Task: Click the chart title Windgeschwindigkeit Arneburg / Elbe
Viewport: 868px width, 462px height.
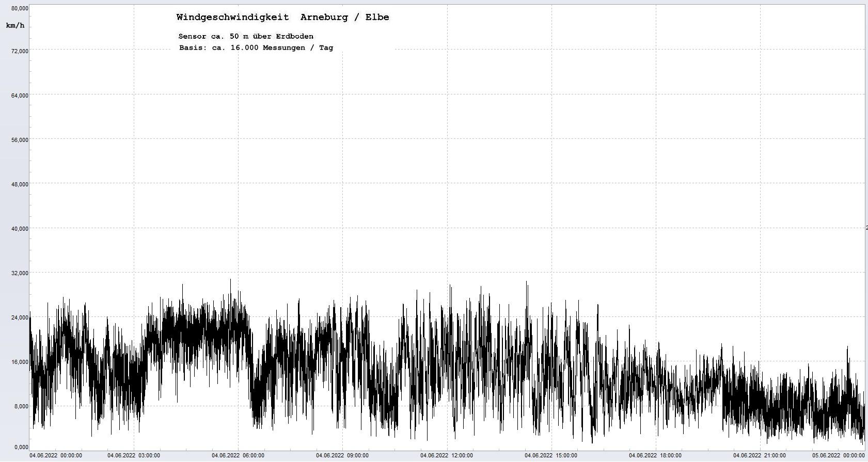Action: (x=282, y=17)
